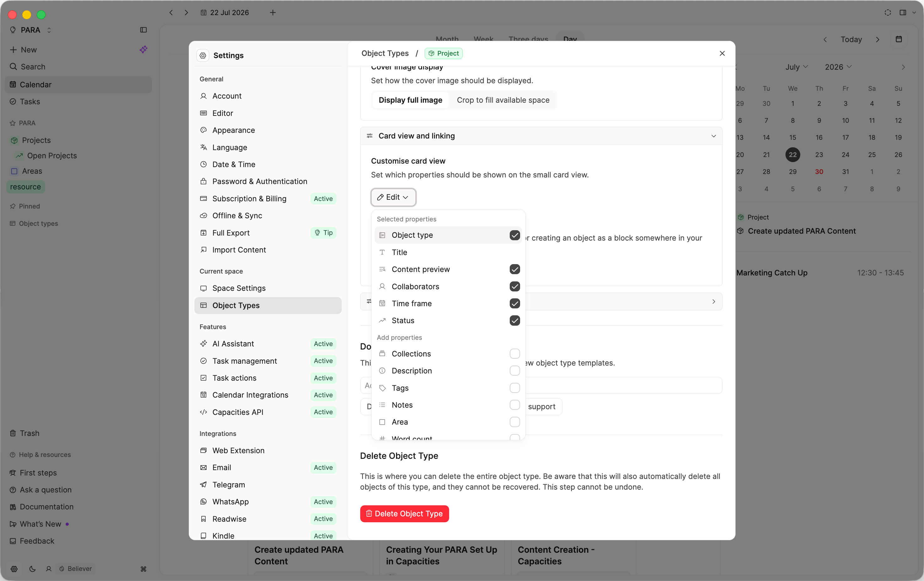The width and height of the screenshot is (924, 581).
Task: Expand the collapsed section below card view
Action: (713, 301)
